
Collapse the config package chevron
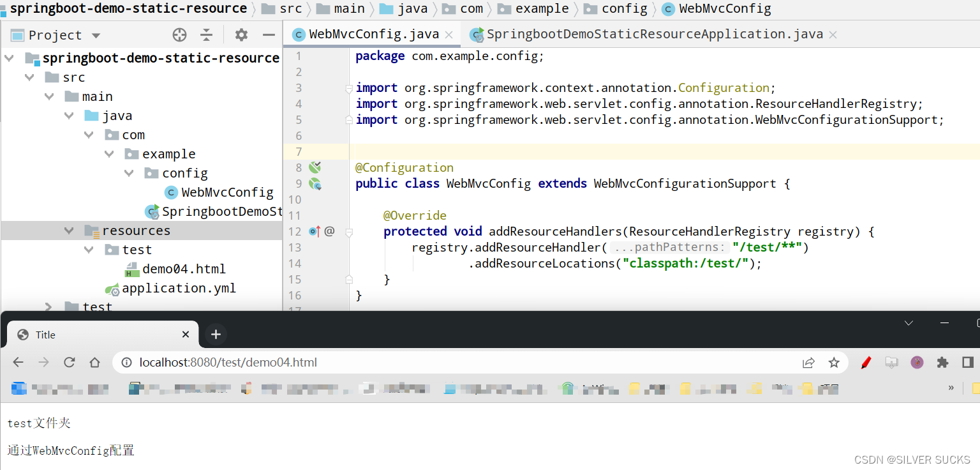pyautogui.click(x=129, y=173)
